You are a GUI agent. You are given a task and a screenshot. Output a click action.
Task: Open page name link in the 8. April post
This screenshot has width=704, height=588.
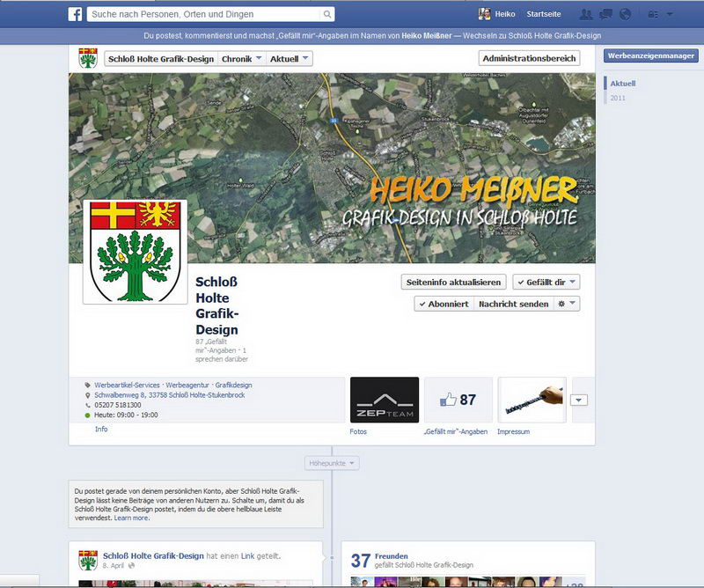(153, 556)
